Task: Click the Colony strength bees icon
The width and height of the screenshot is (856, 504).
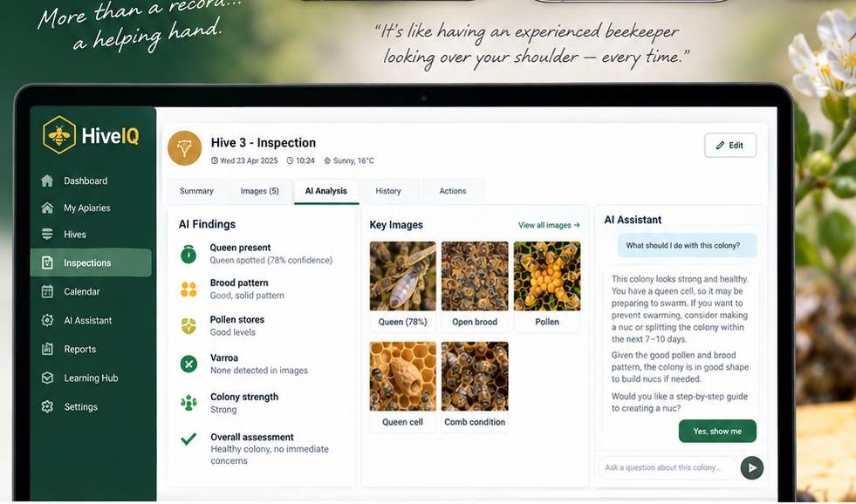Action: tap(188, 403)
